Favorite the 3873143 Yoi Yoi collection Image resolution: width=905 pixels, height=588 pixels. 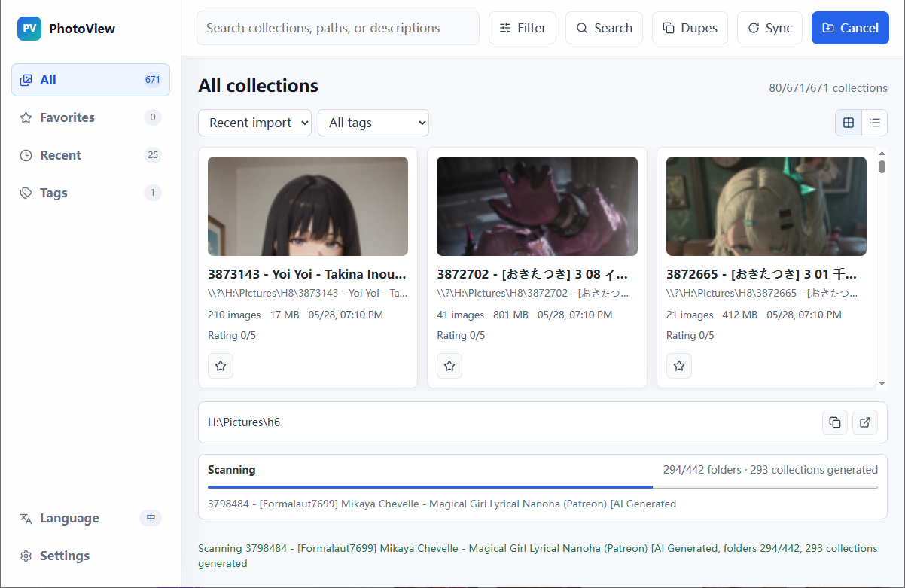(x=221, y=366)
